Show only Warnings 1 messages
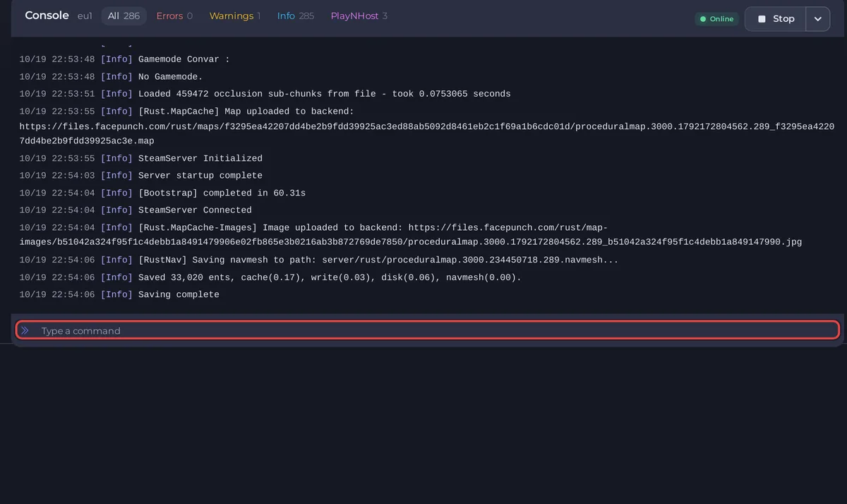 (235, 16)
